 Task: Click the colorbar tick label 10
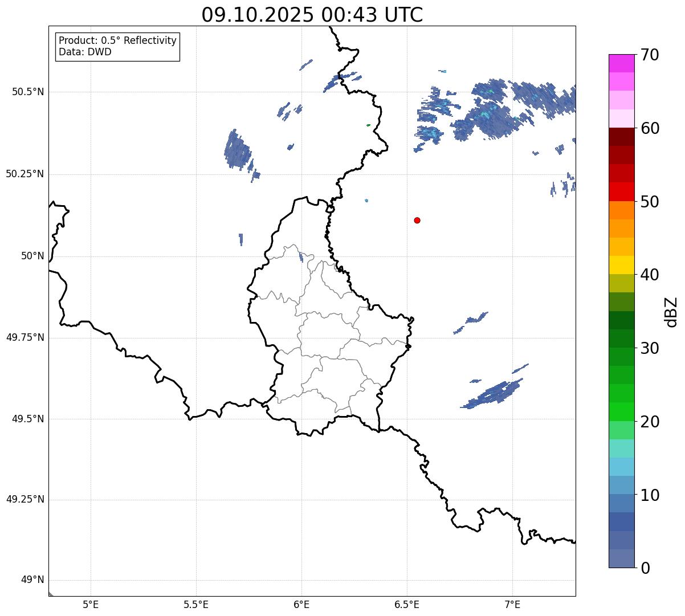650,495
